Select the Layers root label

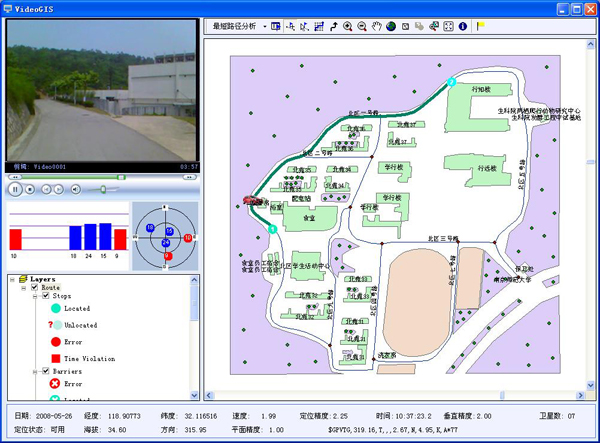coord(43,279)
